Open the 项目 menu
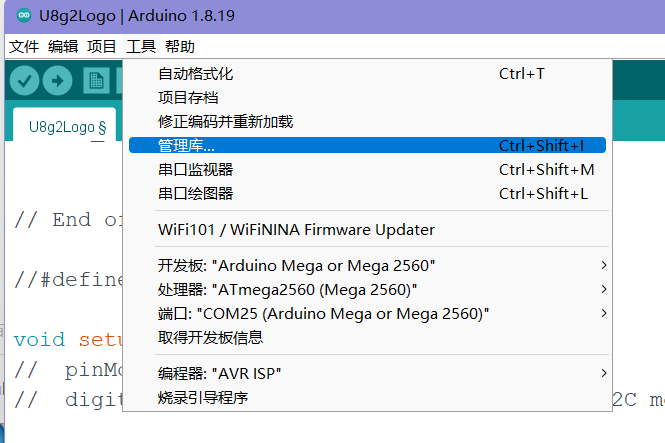665x443 pixels. point(101,46)
